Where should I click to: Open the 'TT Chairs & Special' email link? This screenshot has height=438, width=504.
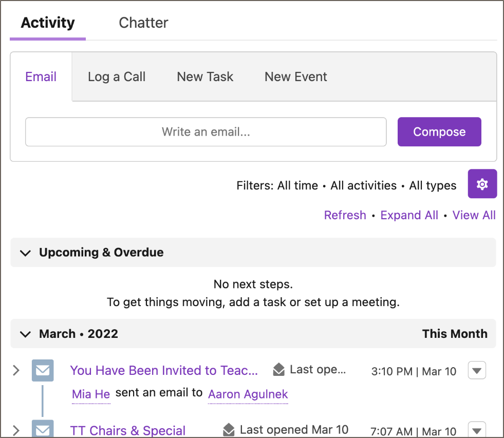[x=128, y=431]
